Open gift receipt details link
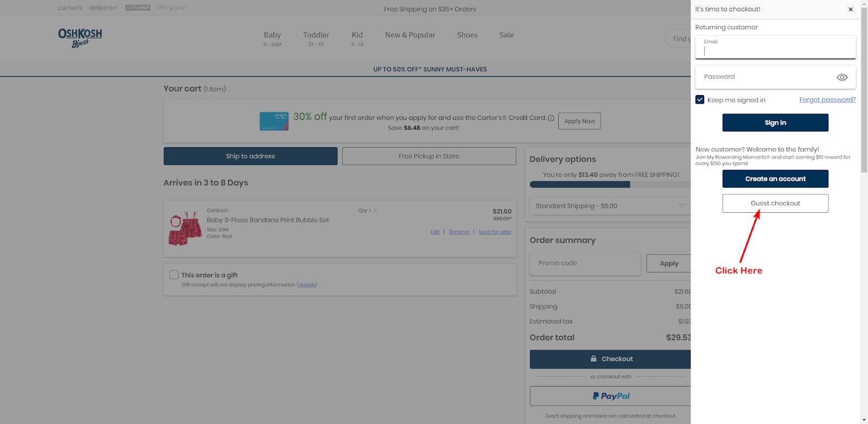This screenshot has height=424, width=868. click(x=307, y=284)
